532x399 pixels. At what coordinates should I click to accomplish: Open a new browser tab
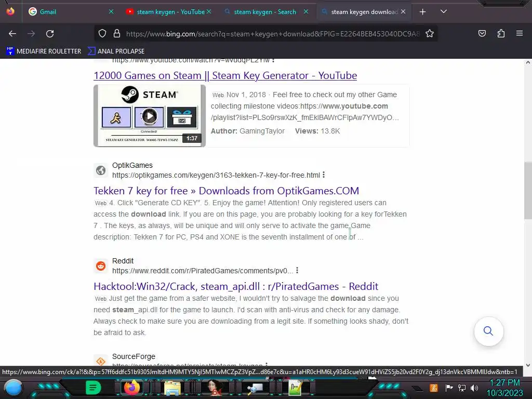[x=422, y=12]
